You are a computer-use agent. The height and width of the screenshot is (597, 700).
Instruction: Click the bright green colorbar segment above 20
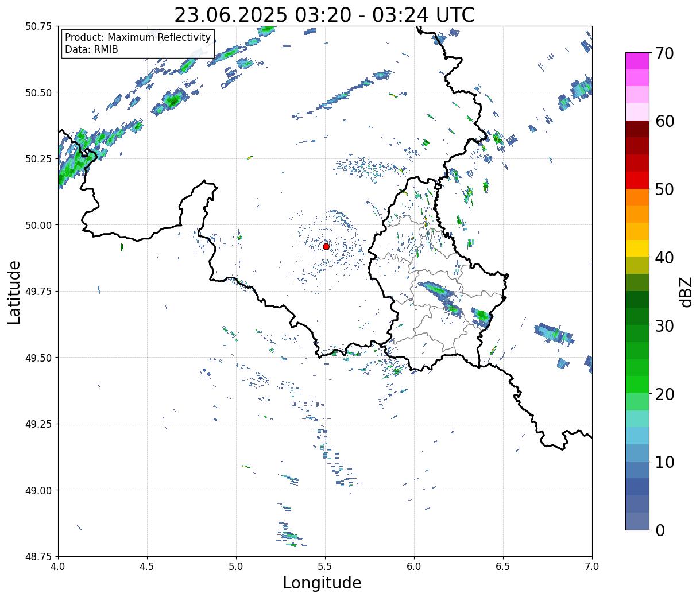637,384
